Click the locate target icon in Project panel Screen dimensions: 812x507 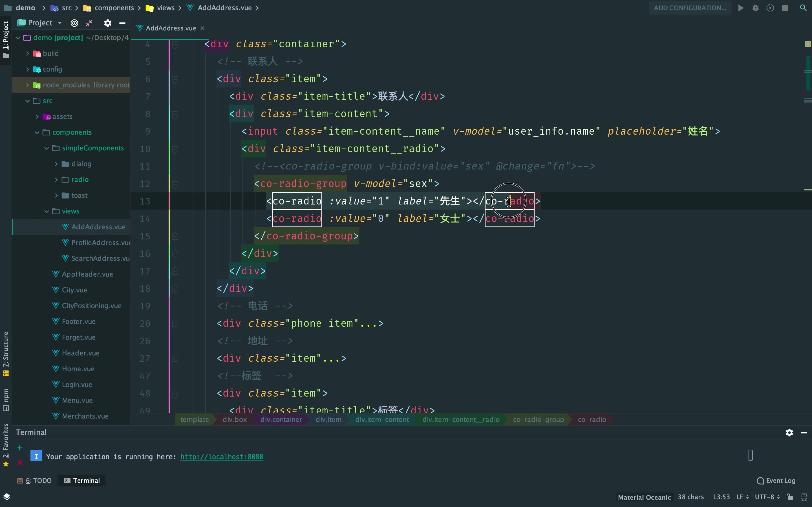point(74,23)
